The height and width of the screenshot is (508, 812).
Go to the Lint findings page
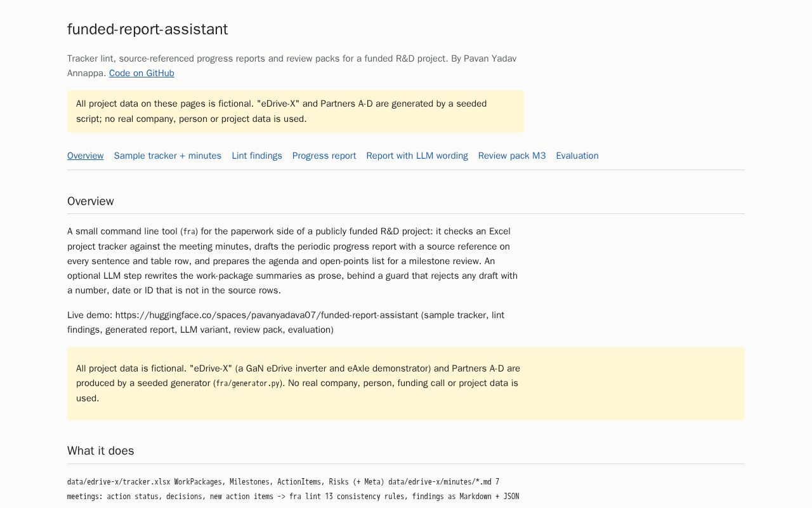[257, 156]
